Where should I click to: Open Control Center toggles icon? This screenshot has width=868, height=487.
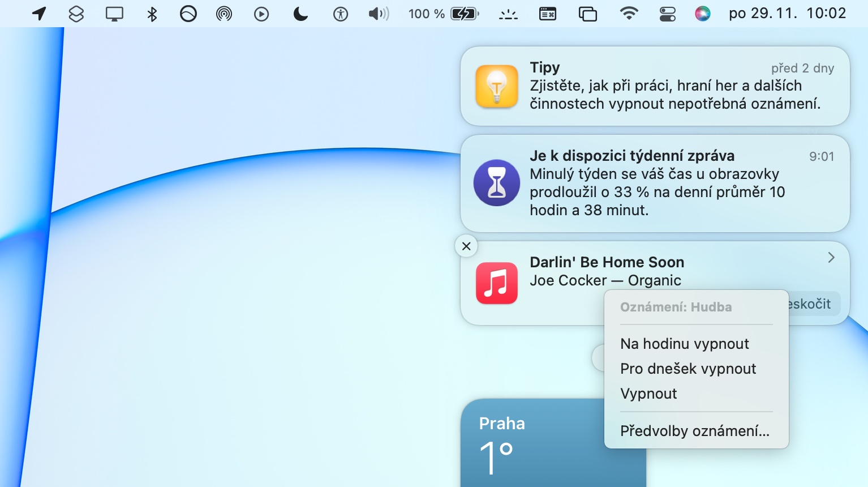668,14
